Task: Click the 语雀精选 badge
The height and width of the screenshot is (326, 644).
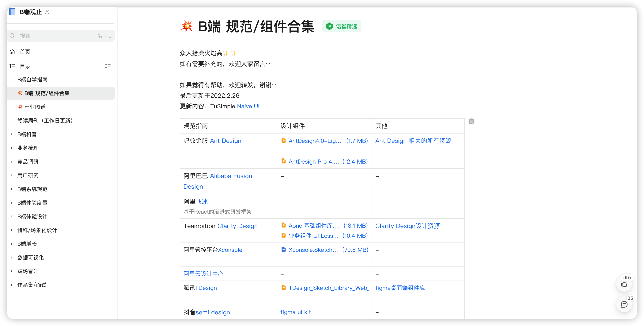Action: [341, 26]
